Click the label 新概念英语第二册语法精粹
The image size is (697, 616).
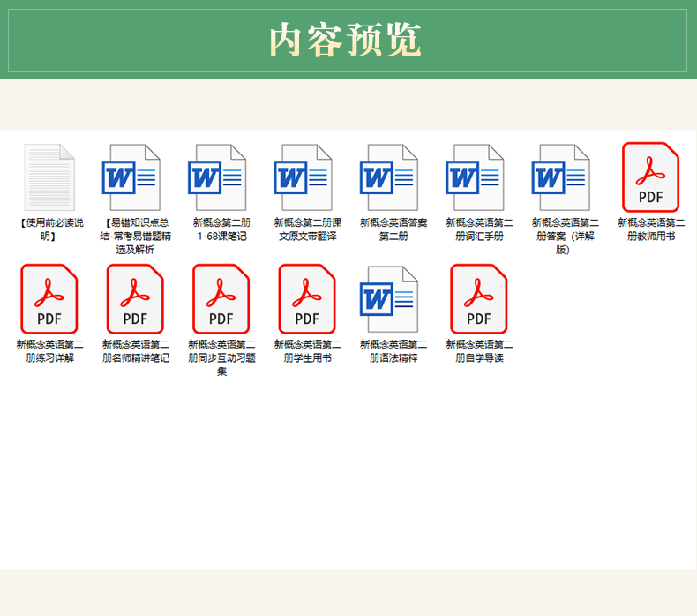(x=393, y=351)
